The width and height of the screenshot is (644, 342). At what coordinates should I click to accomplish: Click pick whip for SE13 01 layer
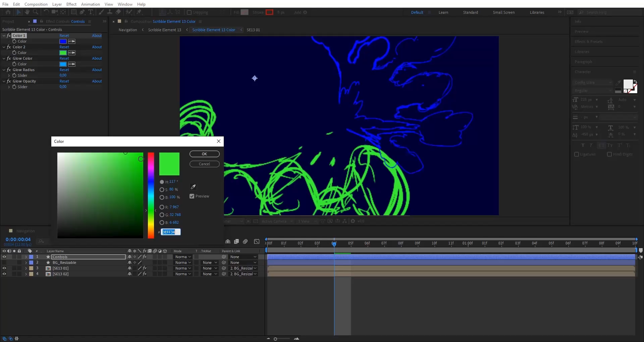coord(224,268)
